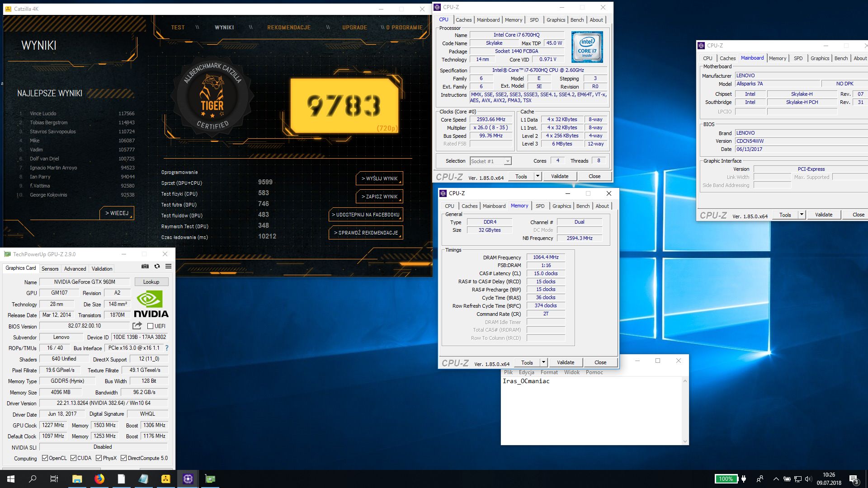
Task: Expand Tools arrow in CPU-Z CPU window
Action: [538, 176]
